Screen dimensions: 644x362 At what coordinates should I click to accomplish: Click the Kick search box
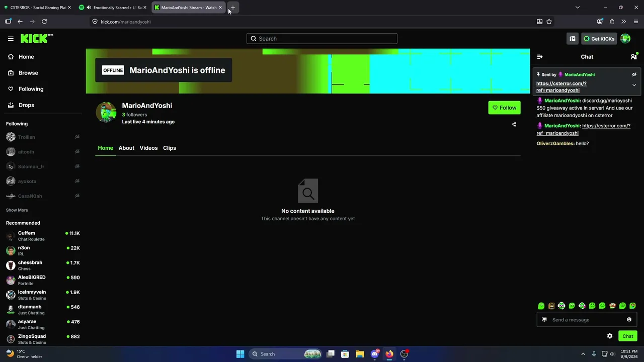(x=322, y=39)
